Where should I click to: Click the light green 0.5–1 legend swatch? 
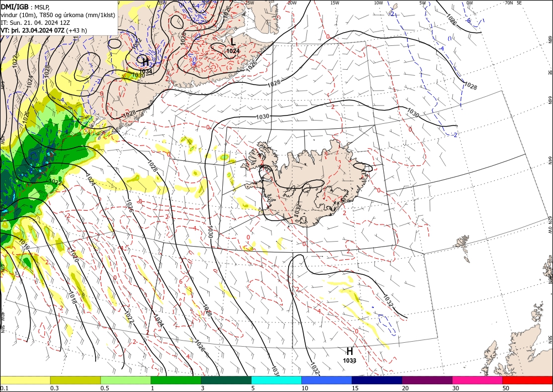pyautogui.click(x=126, y=380)
